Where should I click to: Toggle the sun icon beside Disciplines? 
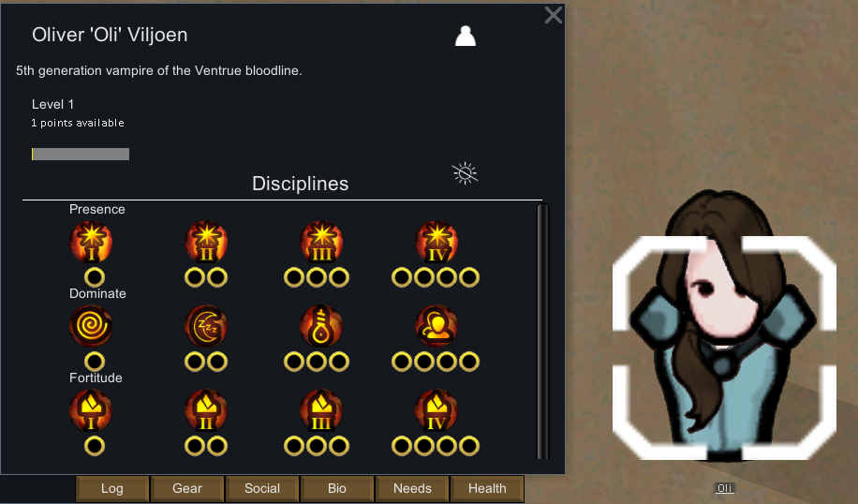point(466,173)
